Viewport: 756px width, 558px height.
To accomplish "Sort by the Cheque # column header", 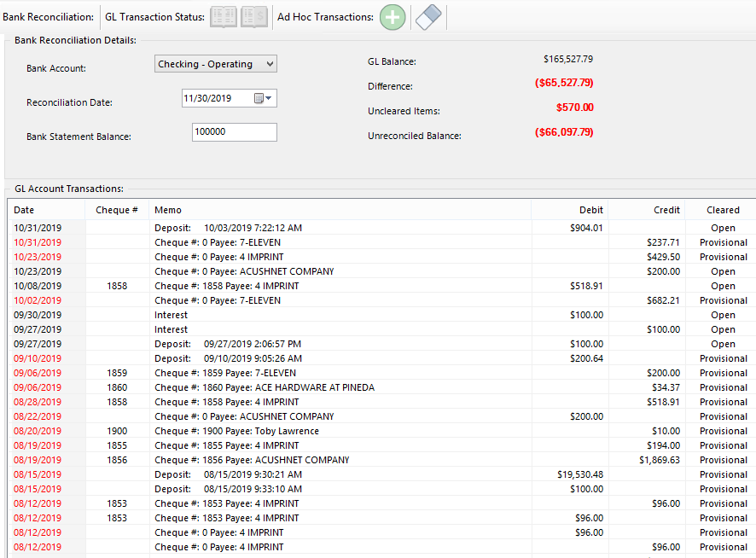I will point(117,210).
